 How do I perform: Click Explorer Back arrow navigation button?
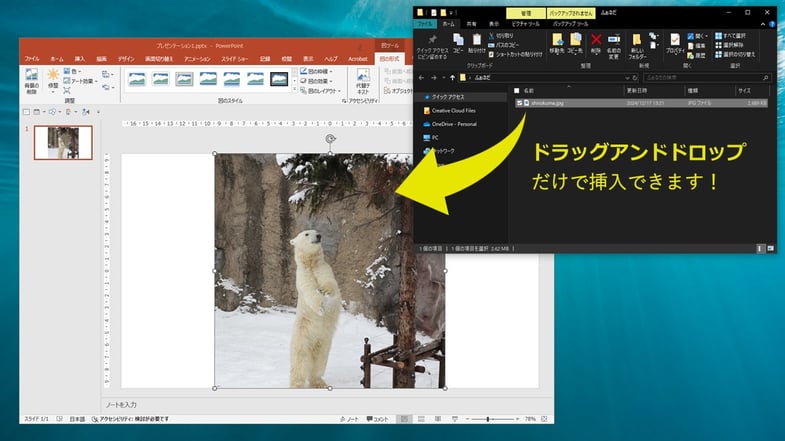(421, 78)
